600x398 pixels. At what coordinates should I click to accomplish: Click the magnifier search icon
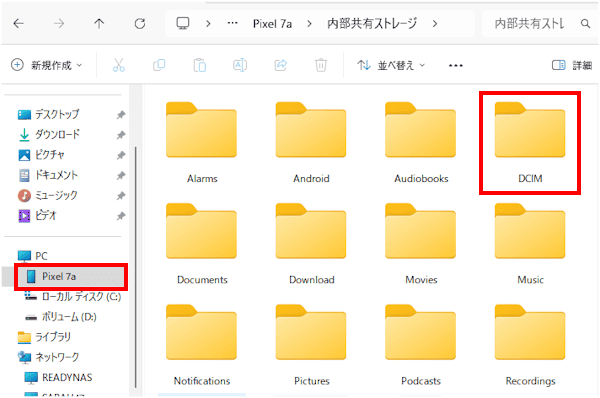[585, 24]
